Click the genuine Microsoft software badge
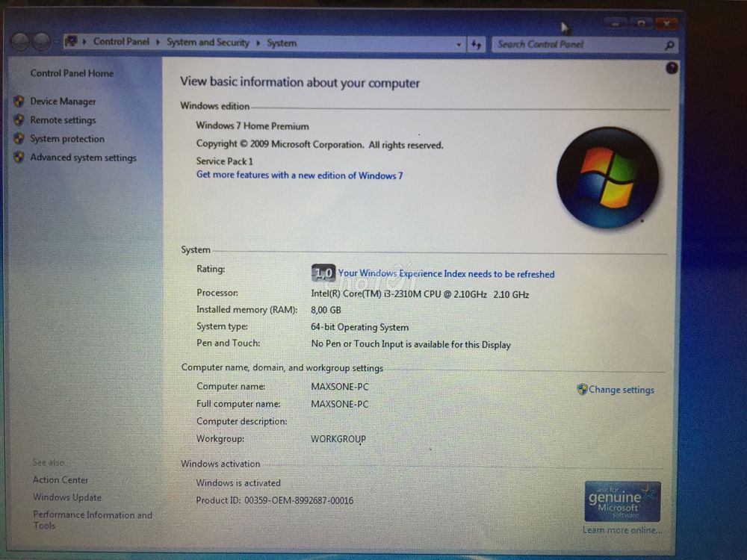The height and width of the screenshot is (560, 747). click(x=622, y=502)
